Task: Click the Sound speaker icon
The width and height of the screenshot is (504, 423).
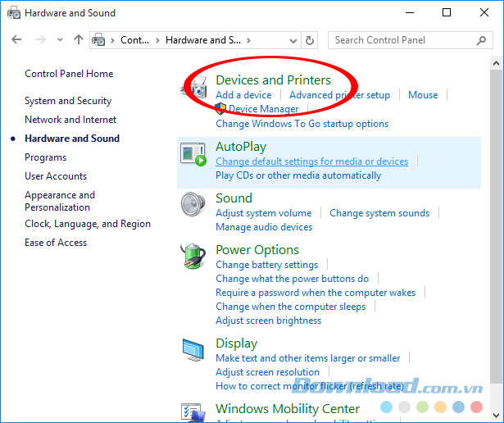Action: tap(193, 204)
